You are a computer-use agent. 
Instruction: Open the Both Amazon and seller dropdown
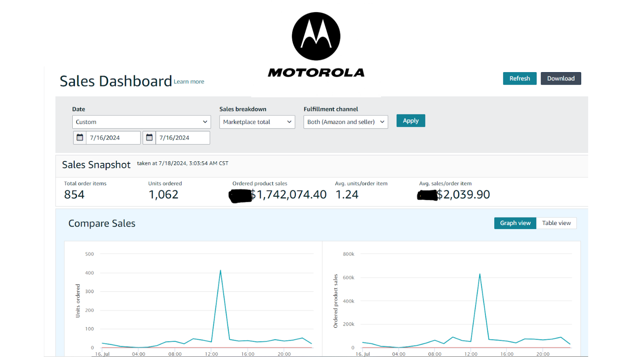coord(345,122)
